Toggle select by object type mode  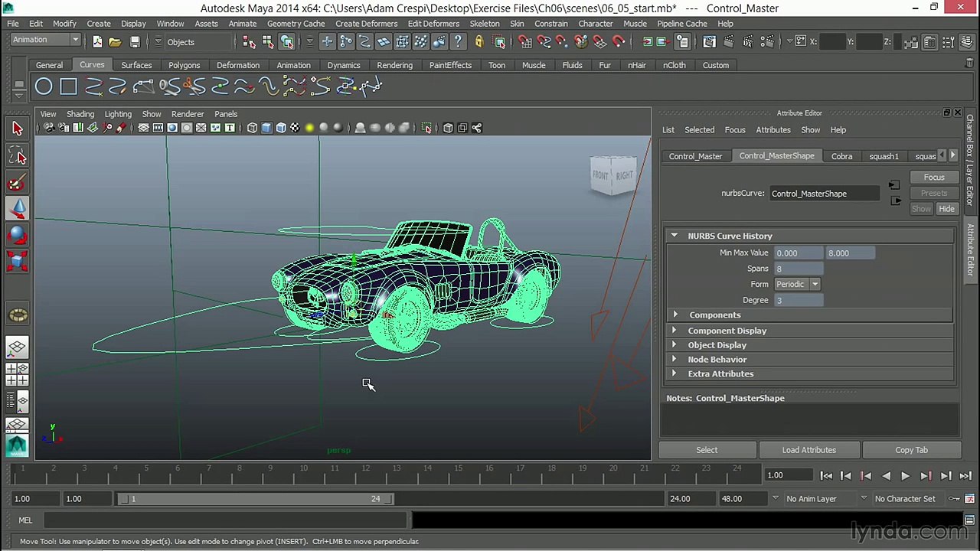(x=268, y=42)
